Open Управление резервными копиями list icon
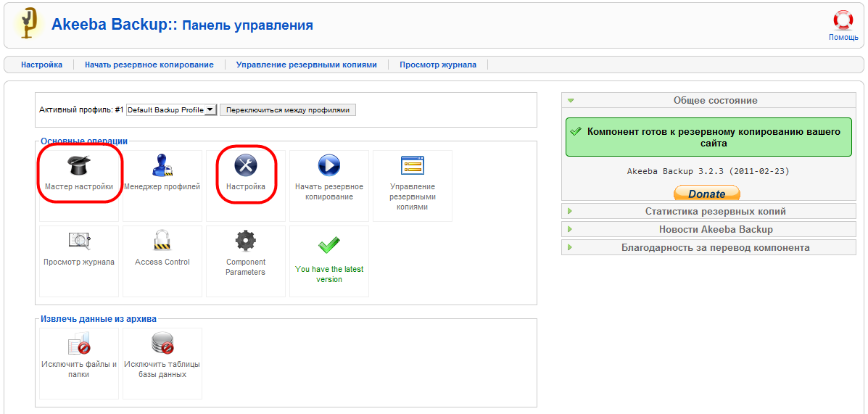868x414 pixels. (413, 165)
